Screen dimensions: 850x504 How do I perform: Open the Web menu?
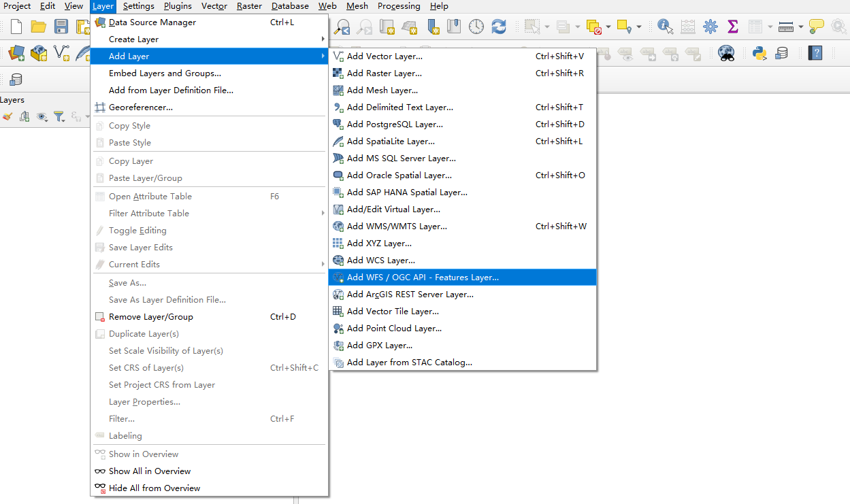click(x=327, y=6)
